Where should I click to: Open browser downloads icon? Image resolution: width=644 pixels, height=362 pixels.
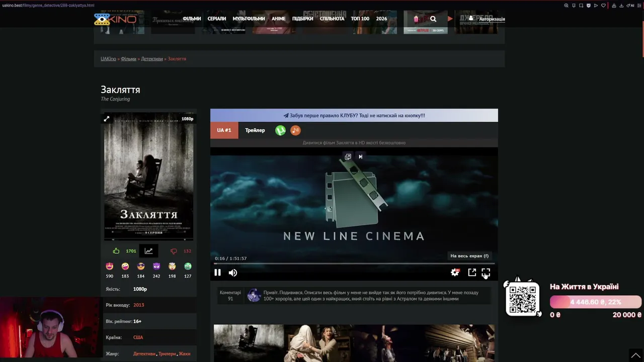[621, 6]
